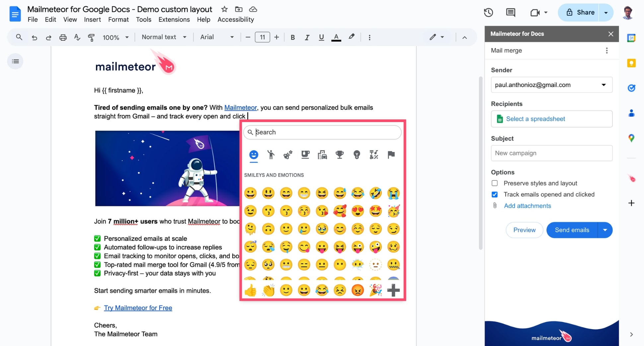644x346 pixels.
Task: Select Travel and places emoji category
Action: click(322, 155)
